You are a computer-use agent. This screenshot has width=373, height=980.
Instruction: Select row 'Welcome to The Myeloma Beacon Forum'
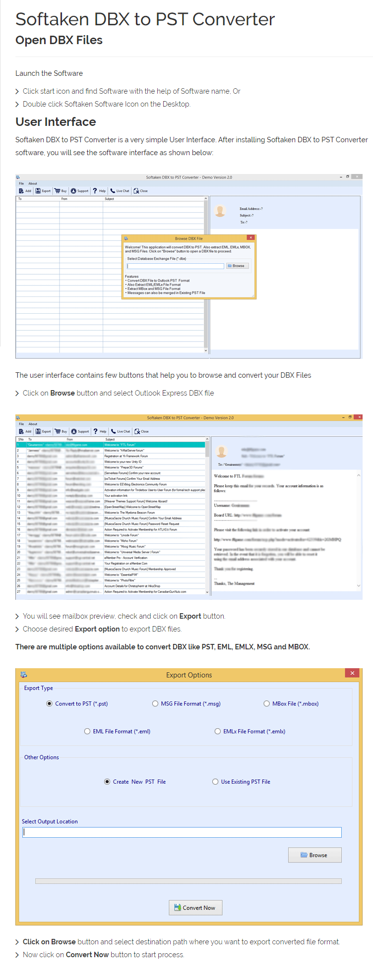[111, 513]
